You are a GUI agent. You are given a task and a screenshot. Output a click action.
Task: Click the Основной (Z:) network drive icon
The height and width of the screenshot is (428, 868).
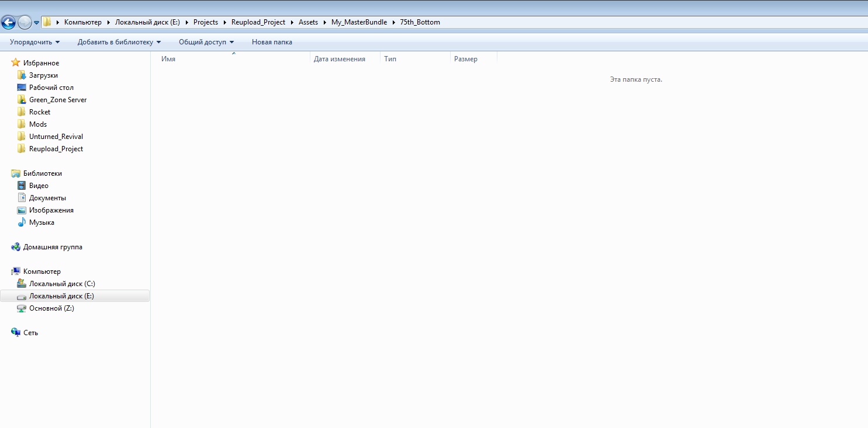tap(22, 308)
